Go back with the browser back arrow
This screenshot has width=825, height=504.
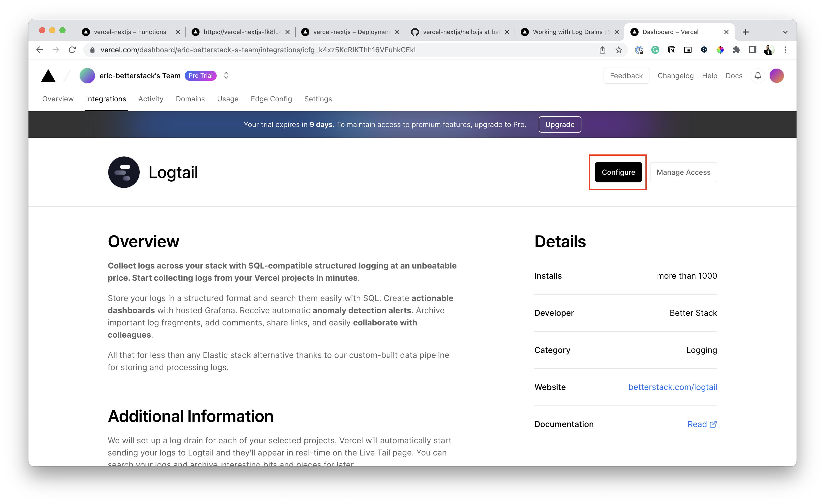pyautogui.click(x=40, y=50)
